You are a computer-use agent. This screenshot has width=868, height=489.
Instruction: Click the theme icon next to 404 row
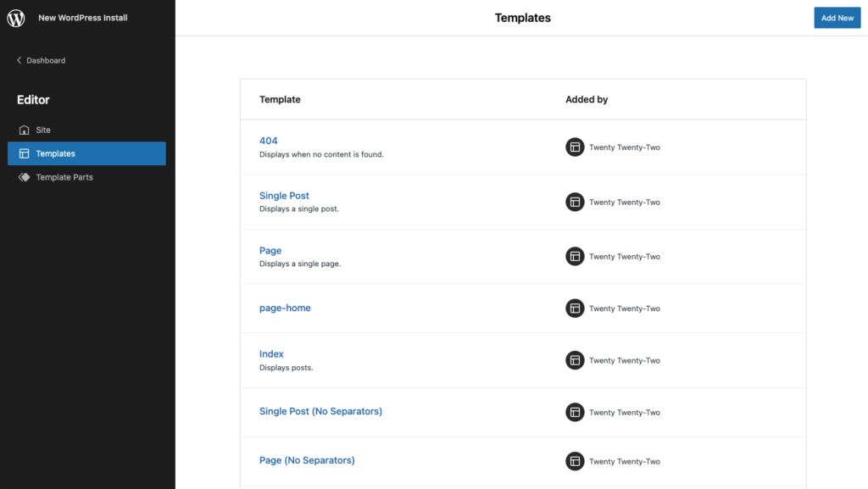pyautogui.click(x=575, y=147)
